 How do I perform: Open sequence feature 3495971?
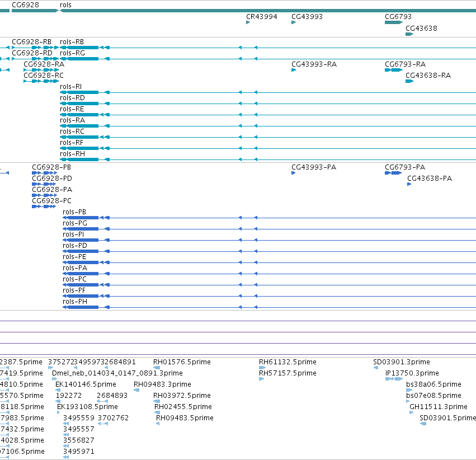coord(79,452)
